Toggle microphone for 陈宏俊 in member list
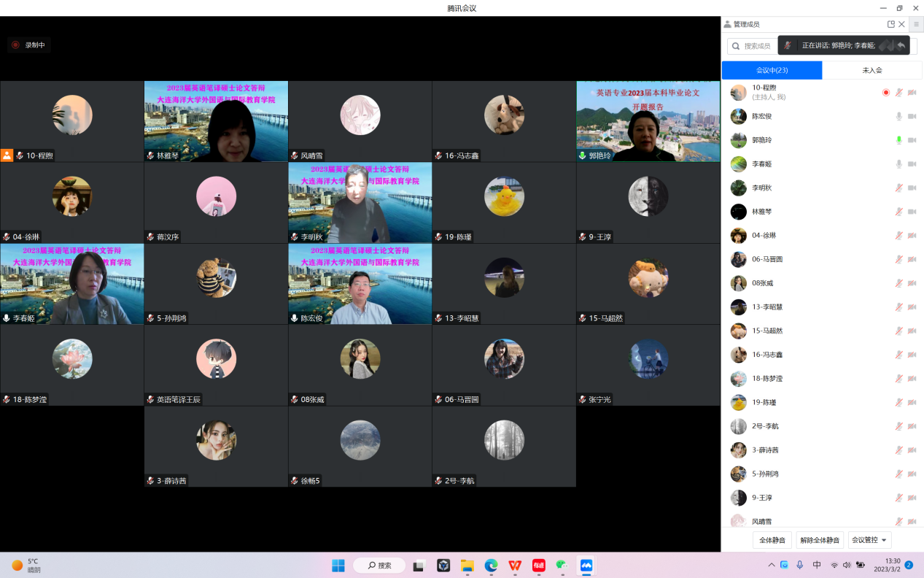This screenshot has height=578, width=924. coord(898,116)
